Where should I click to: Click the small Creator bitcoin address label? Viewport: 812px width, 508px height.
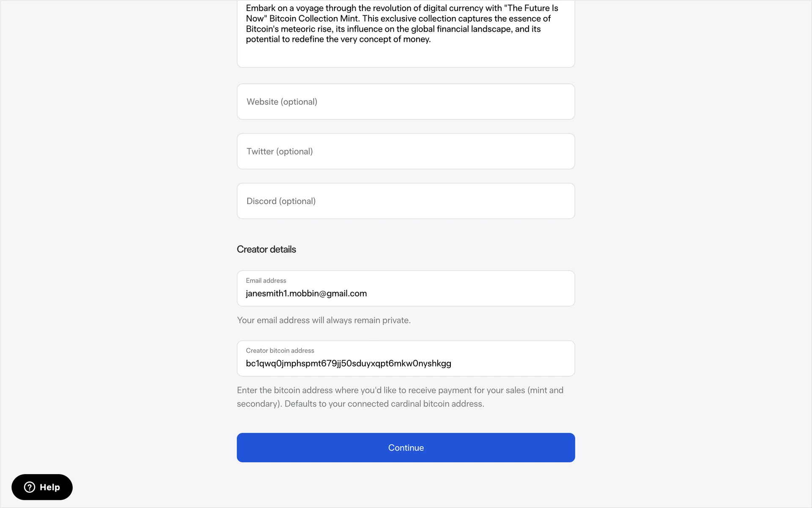pos(280,351)
